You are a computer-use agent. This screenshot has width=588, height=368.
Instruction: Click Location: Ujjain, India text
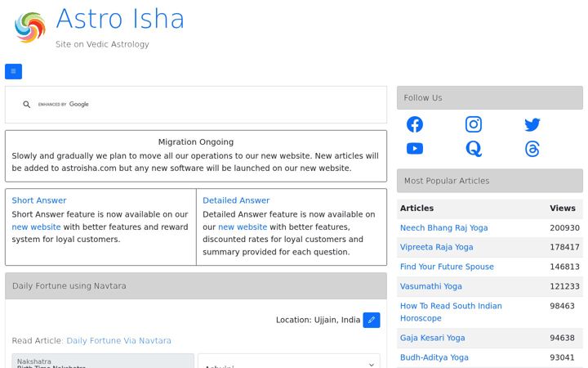pyautogui.click(x=318, y=320)
